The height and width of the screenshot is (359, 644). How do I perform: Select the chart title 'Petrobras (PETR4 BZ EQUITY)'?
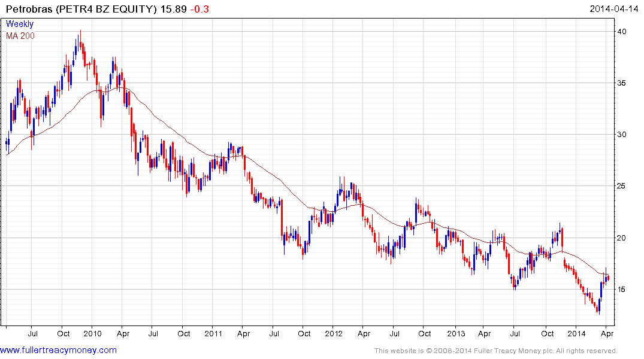pos(81,9)
